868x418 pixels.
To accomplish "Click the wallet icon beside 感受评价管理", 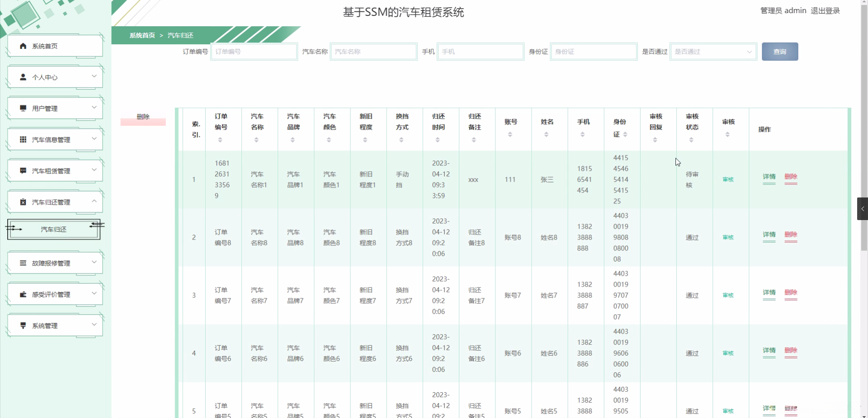I will point(23,294).
